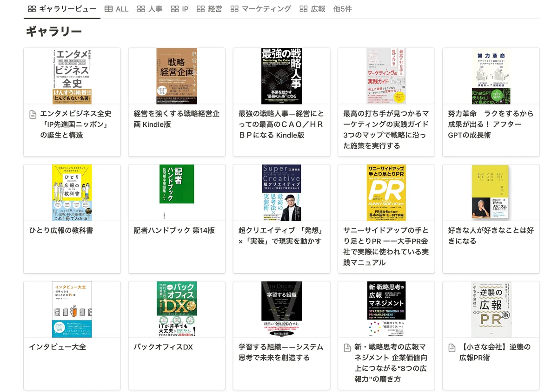
Task: Click the gallery icon beside 人事
Action: [x=141, y=9]
